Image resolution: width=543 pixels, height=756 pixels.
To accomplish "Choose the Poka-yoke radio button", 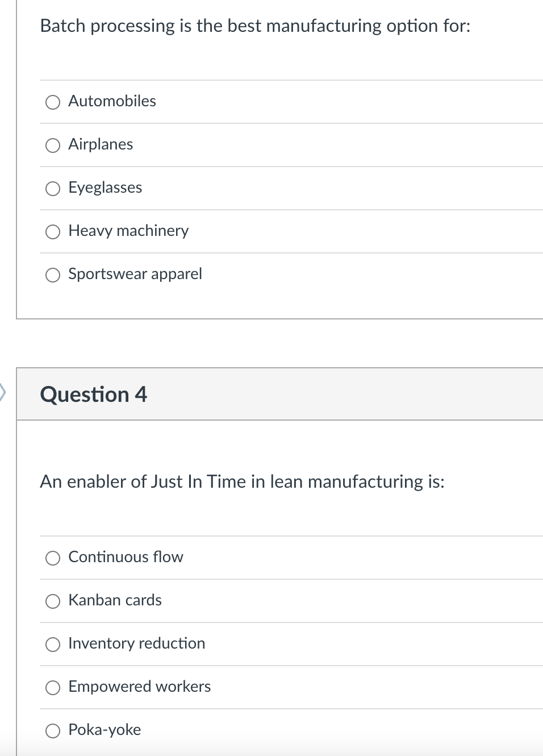I will tap(53, 731).
